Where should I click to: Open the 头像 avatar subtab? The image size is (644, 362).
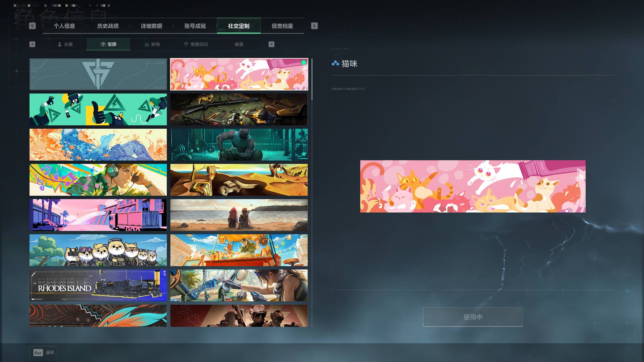[65, 44]
